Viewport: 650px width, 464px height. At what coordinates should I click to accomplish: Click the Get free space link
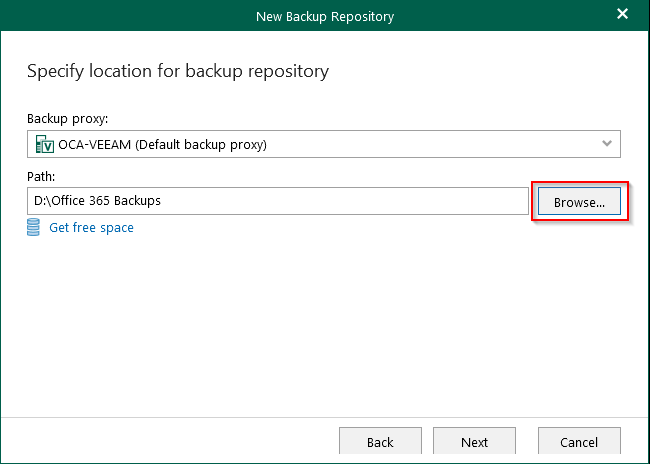[91, 228]
